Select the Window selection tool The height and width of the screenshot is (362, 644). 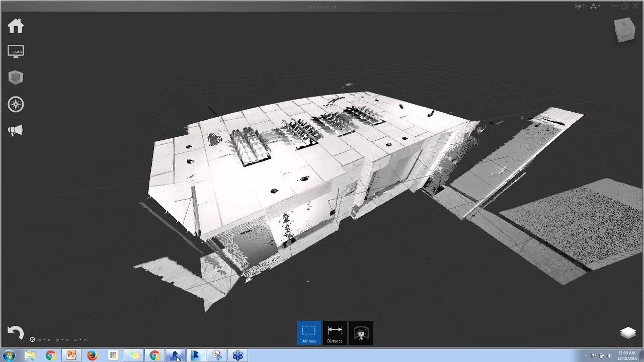pos(309,333)
